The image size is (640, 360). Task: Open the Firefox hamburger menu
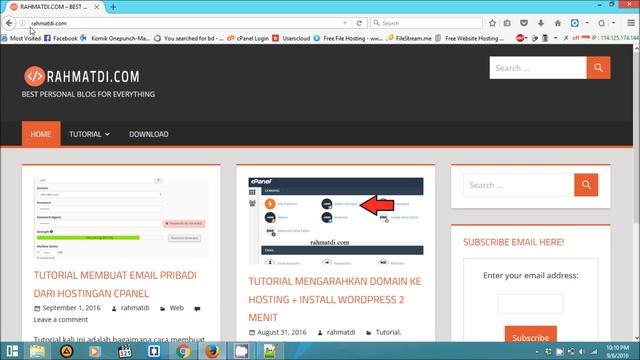(x=631, y=23)
